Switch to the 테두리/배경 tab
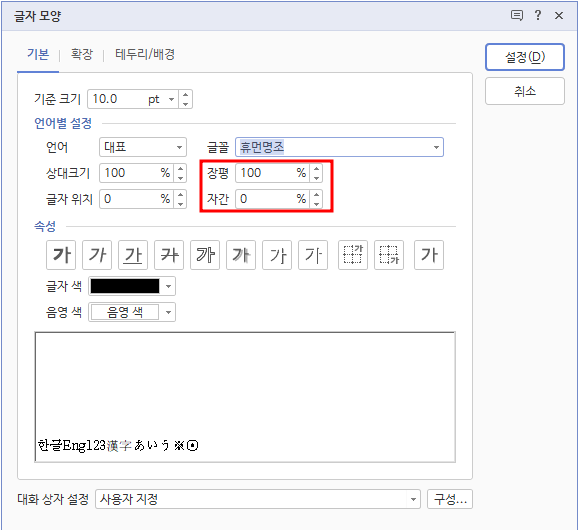This screenshot has height=530, width=578. [145, 55]
